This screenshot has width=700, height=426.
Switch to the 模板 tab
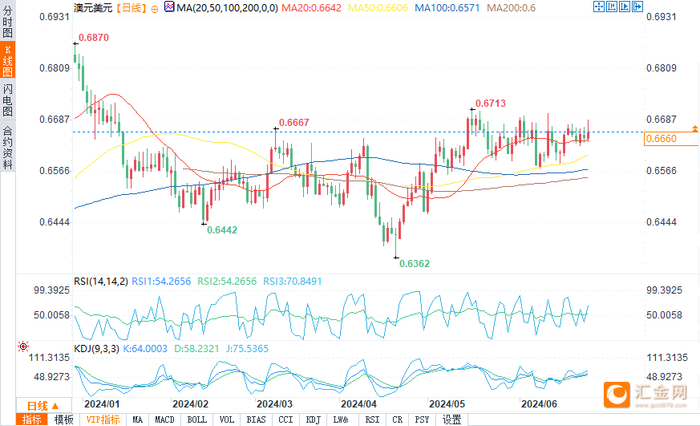(x=63, y=420)
